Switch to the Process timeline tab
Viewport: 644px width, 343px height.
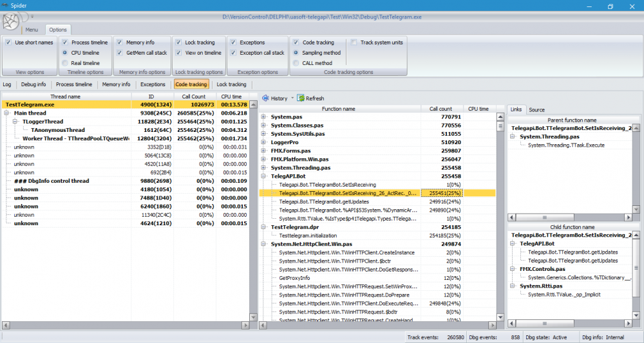tap(74, 84)
